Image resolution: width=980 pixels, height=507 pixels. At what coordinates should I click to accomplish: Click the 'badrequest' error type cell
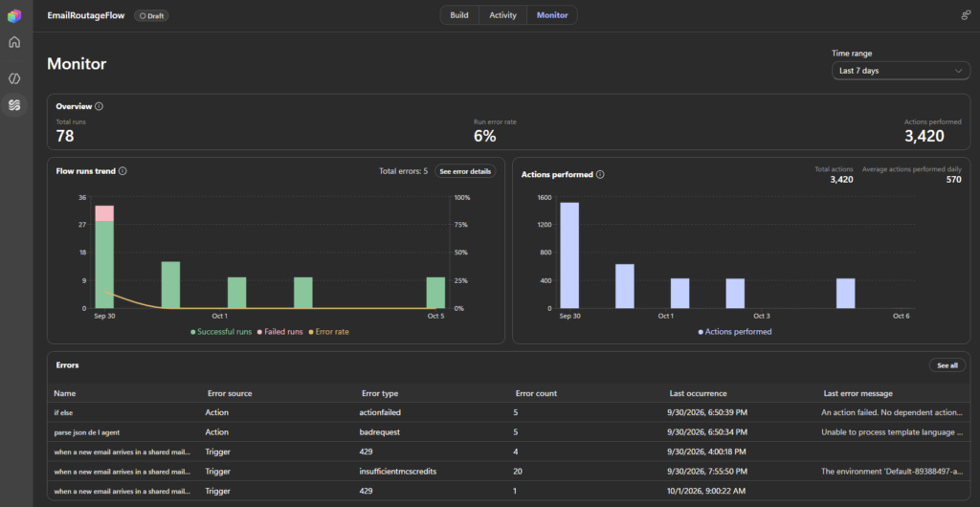tap(379, 432)
